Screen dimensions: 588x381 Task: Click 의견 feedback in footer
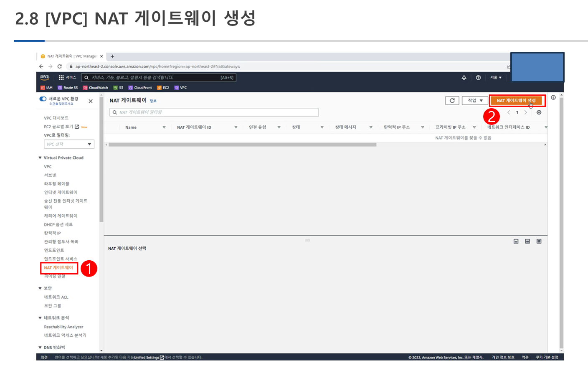tap(44, 358)
